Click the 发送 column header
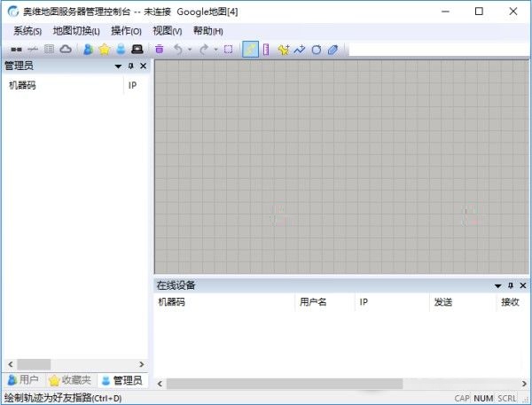This screenshot has height=405, width=532. 463,302
